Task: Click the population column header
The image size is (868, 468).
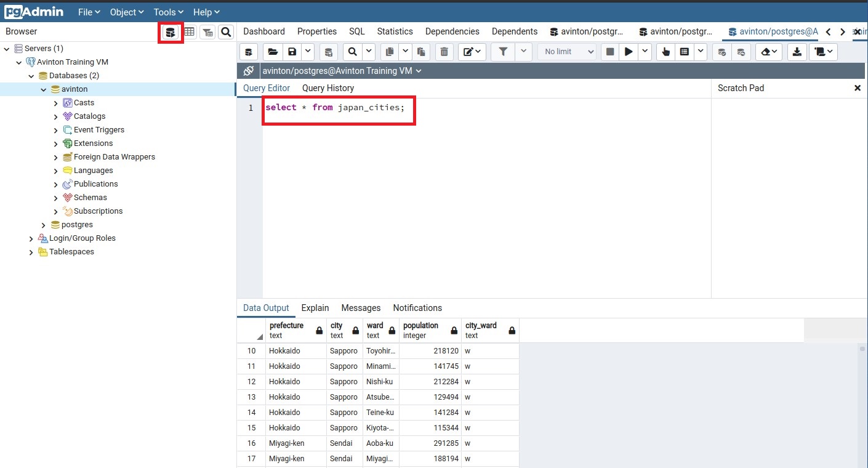Action: [430, 331]
